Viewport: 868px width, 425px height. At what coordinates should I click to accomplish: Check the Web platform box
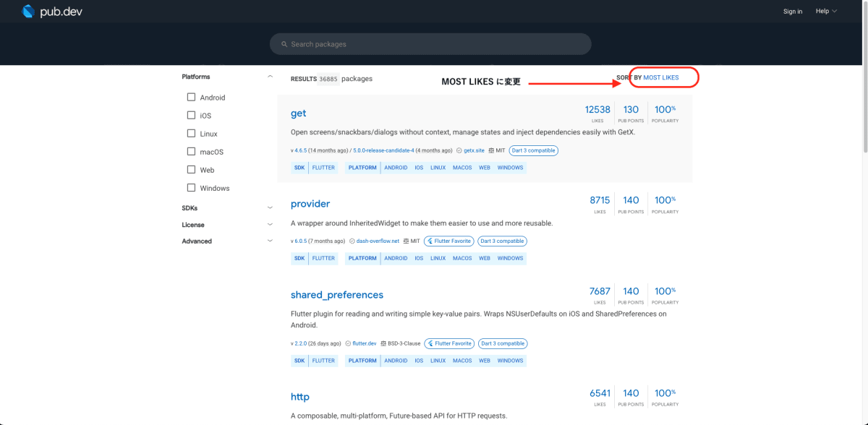191,169
